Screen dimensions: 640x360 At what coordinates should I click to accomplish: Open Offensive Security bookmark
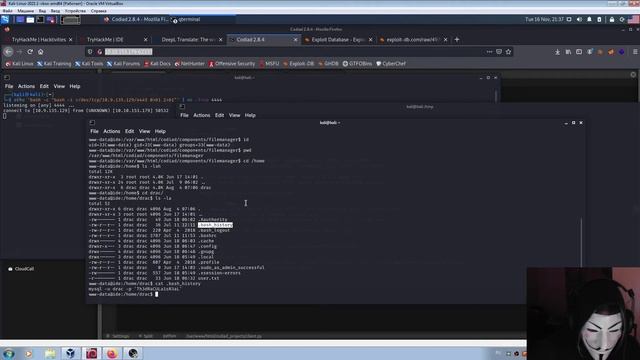click(232, 64)
